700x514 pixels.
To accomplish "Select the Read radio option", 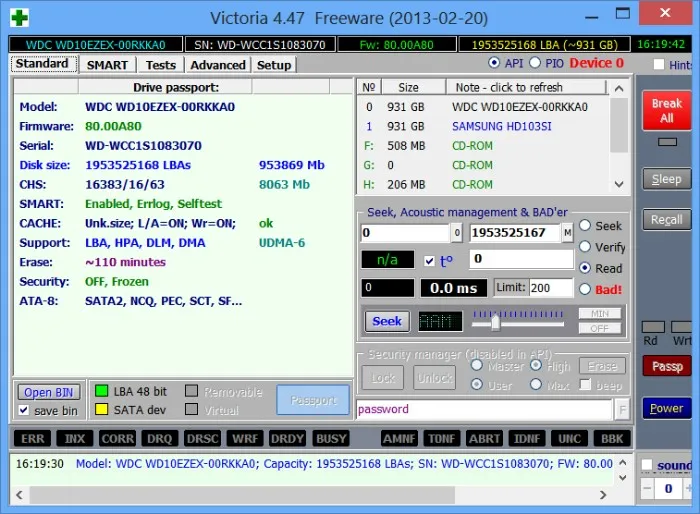I will 585,268.
